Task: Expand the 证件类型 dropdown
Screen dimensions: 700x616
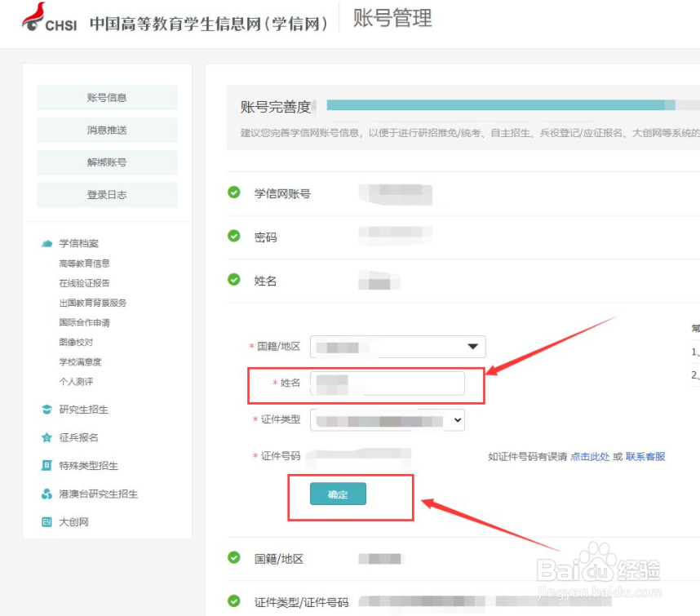Action: (x=388, y=420)
